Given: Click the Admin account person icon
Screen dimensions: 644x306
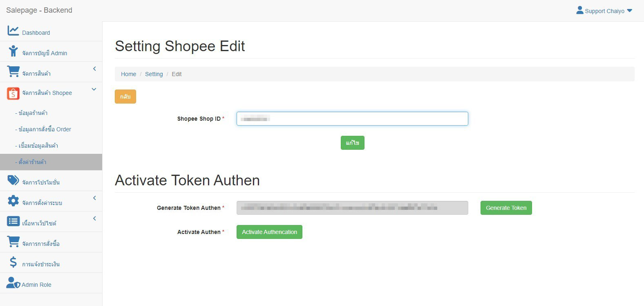Looking at the screenshot, I should [x=13, y=51].
